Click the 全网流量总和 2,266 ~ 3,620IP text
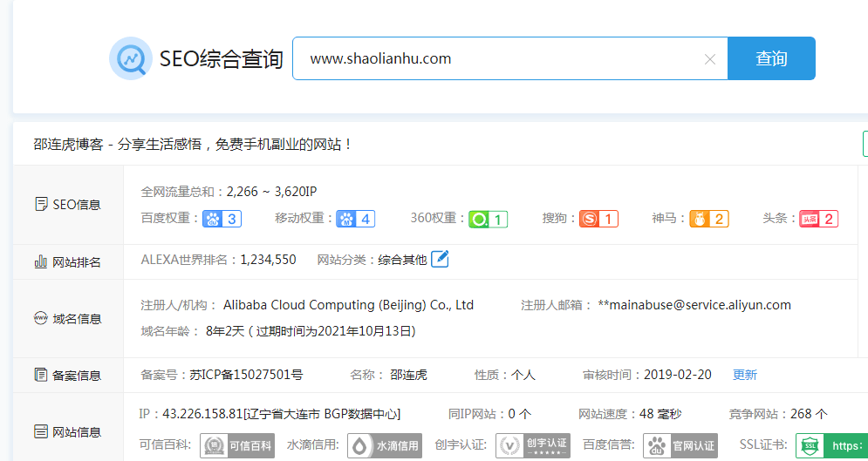The height and width of the screenshot is (461, 868). [270, 192]
